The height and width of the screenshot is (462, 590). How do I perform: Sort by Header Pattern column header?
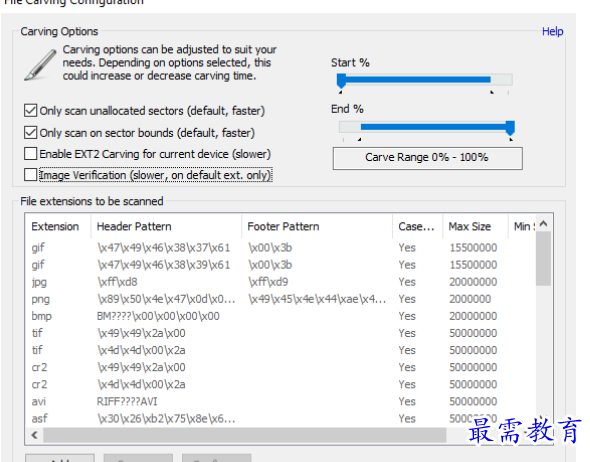tap(166, 226)
